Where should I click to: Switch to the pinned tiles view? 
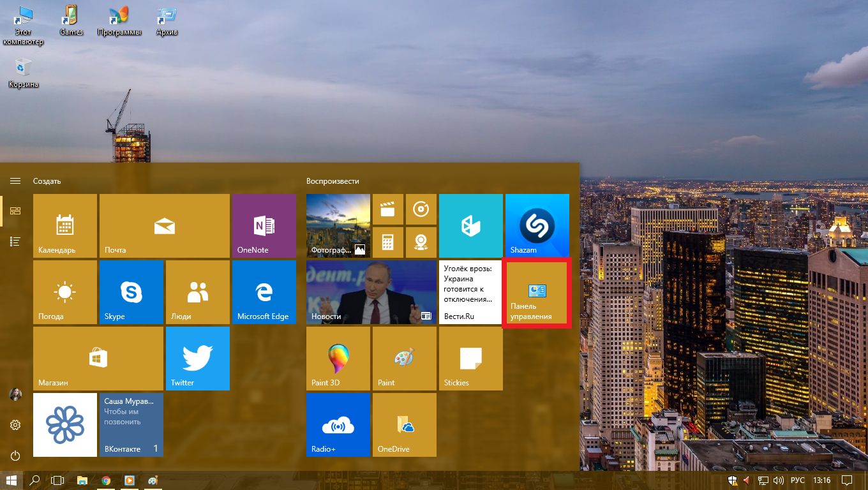tap(15, 211)
